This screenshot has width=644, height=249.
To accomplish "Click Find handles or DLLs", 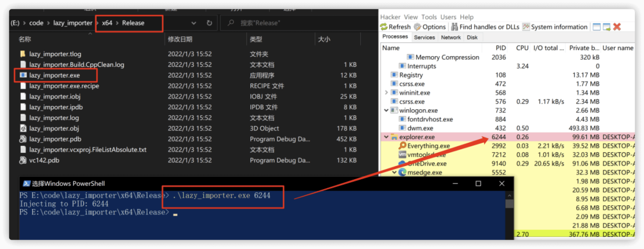I will click(x=485, y=27).
